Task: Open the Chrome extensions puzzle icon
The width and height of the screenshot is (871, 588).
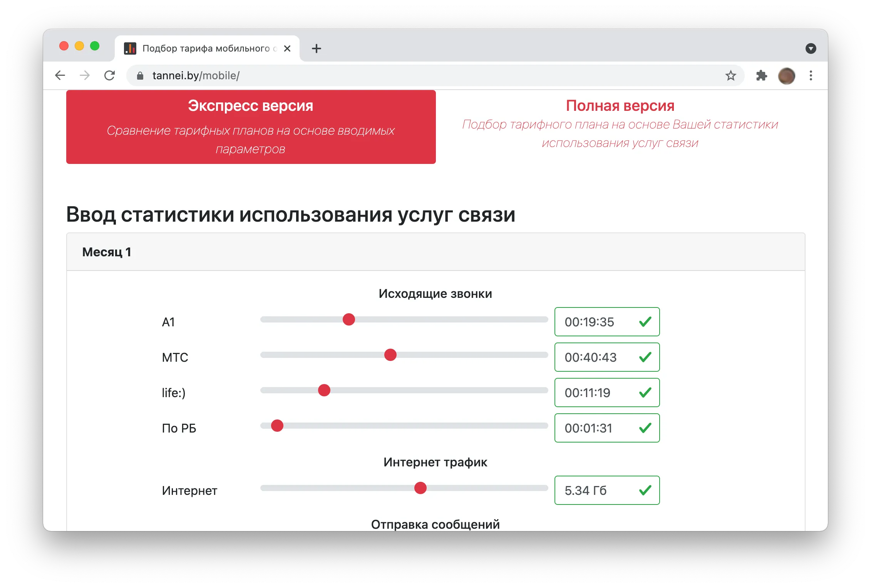Action: coord(761,75)
